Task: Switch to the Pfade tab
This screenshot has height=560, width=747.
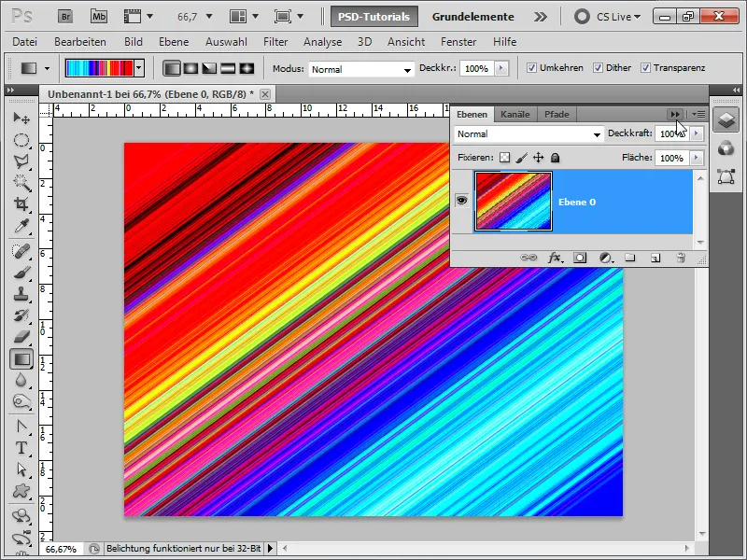Action: pyautogui.click(x=557, y=114)
